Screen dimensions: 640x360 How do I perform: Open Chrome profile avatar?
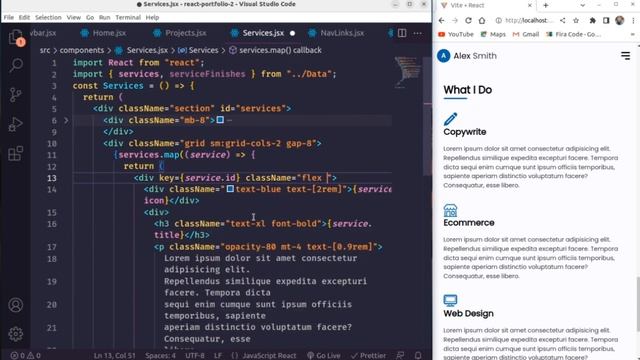620,20
